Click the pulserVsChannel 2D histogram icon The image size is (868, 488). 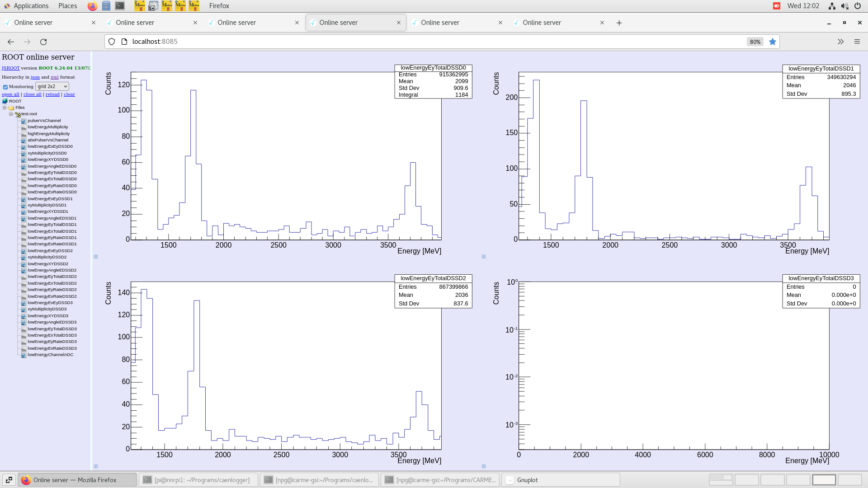click(x=24, y=121)
